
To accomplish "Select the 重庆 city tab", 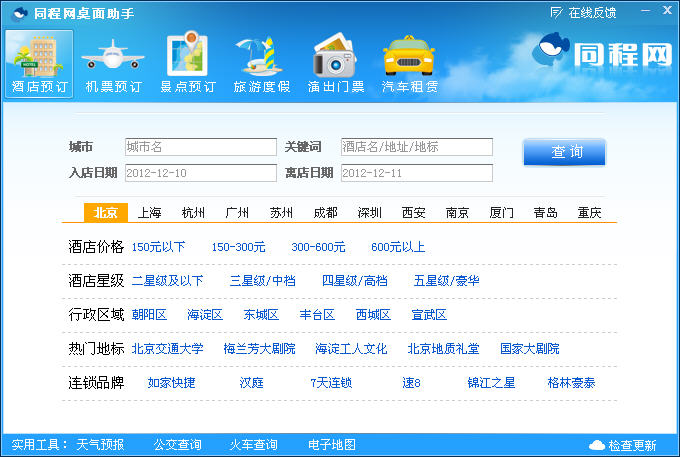I will 589,212.
